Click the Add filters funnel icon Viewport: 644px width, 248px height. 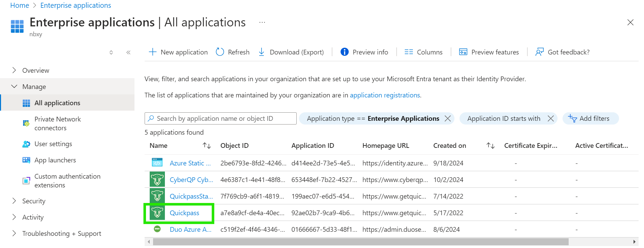coord(572,118)
